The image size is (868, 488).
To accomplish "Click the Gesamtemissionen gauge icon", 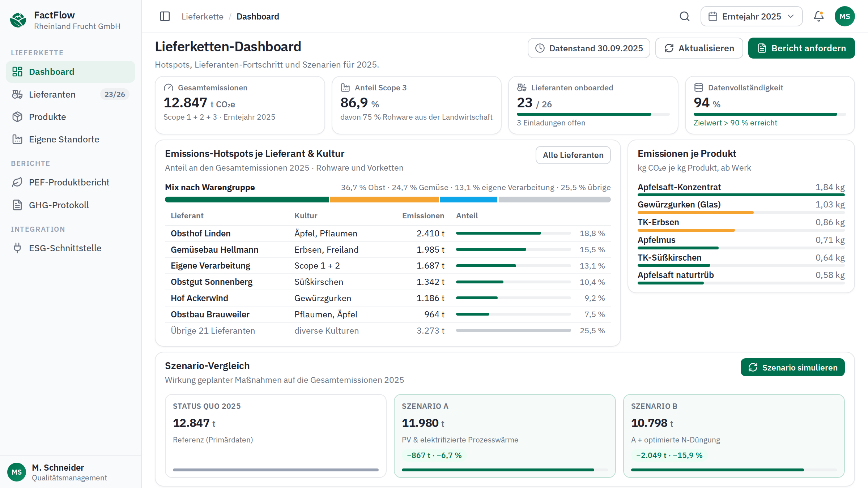I will [x=169, y=87].
